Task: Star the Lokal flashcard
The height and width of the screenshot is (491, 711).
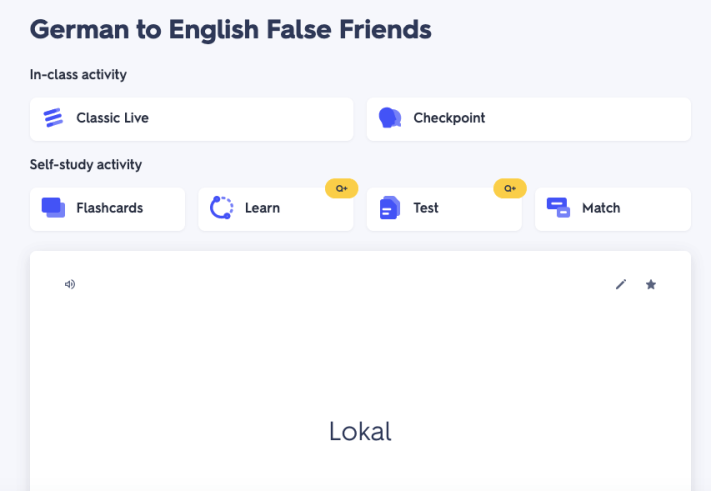Action: click(651, 284)
